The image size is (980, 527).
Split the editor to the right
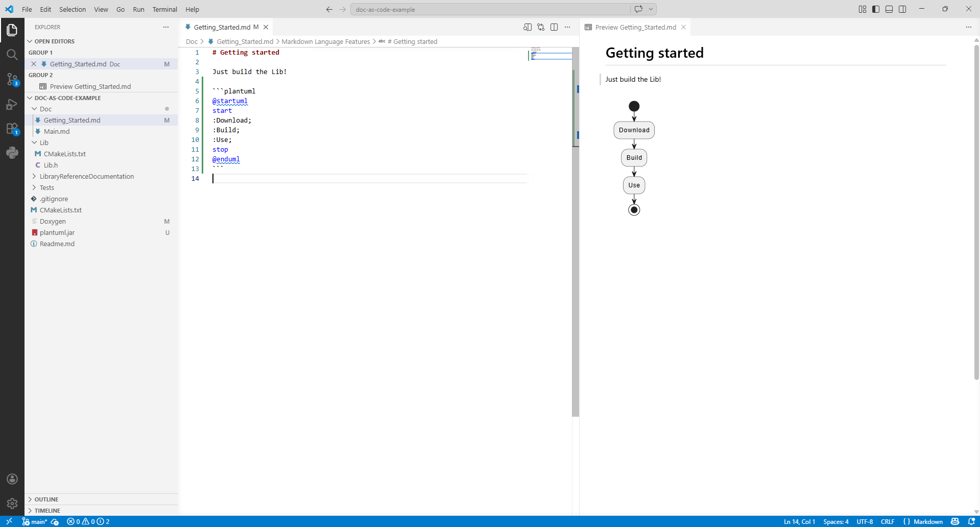554,27
